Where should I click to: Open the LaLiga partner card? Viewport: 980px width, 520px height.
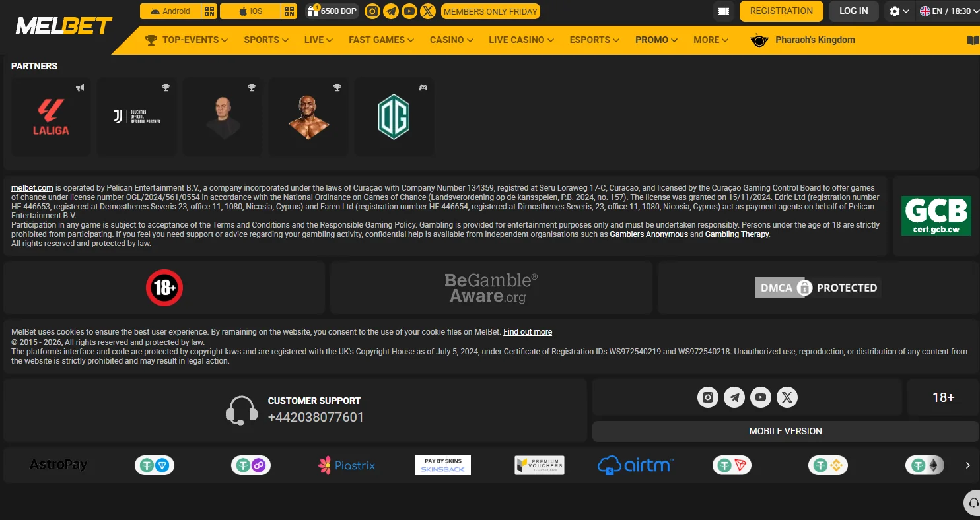click(51, 117)
